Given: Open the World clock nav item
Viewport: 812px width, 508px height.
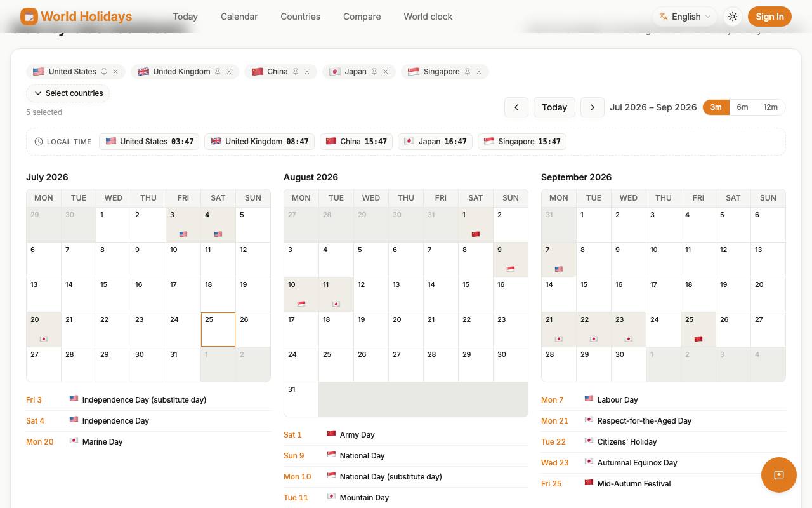Looking at the screenshot, I should pyautogui.click(x=428, y=17).
